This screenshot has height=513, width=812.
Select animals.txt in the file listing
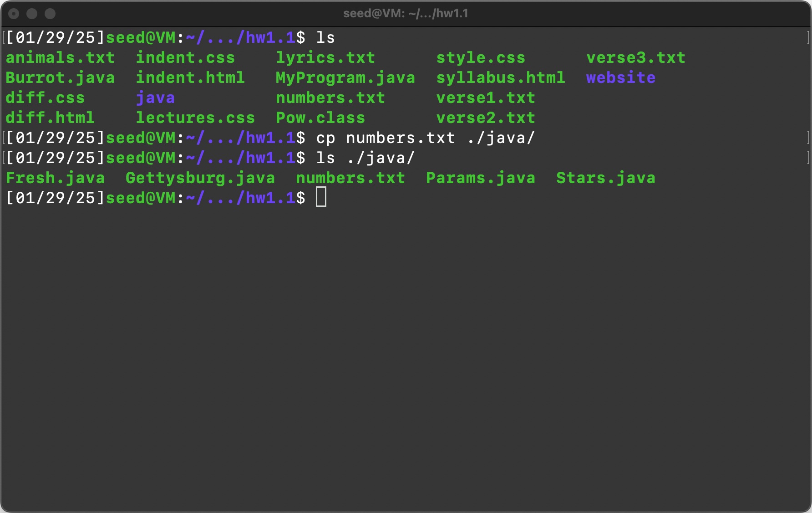60,58
